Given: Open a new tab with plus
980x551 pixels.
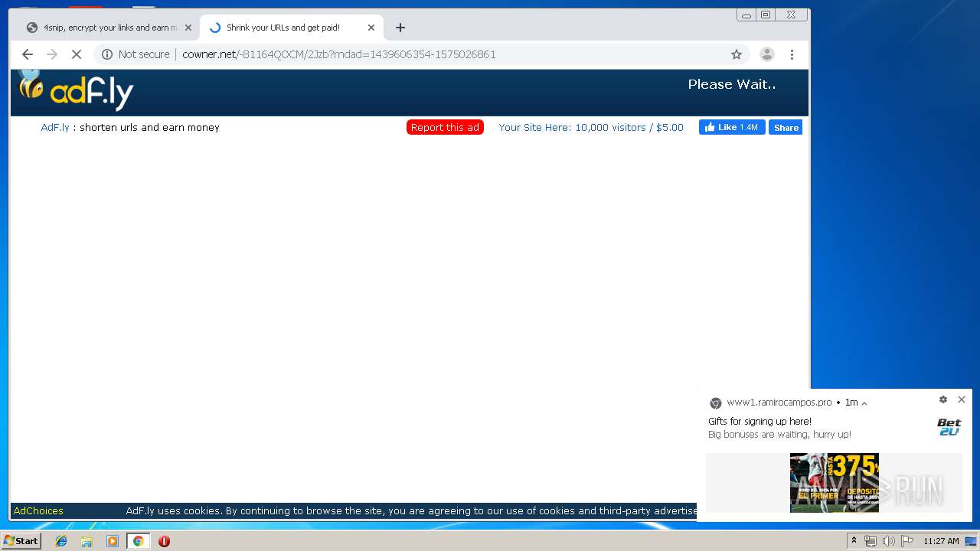Looking at the screenshot, I should pos(400,28).
